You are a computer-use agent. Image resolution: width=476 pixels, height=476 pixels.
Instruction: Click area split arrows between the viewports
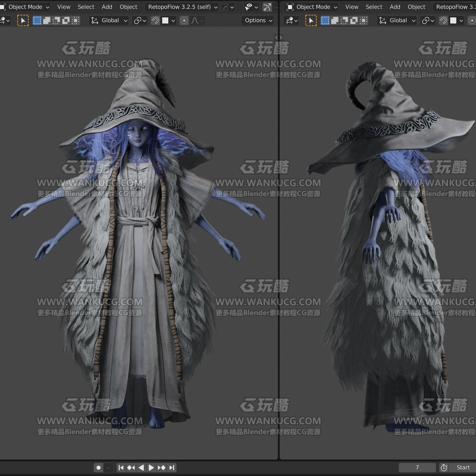[x=278, y=37]
